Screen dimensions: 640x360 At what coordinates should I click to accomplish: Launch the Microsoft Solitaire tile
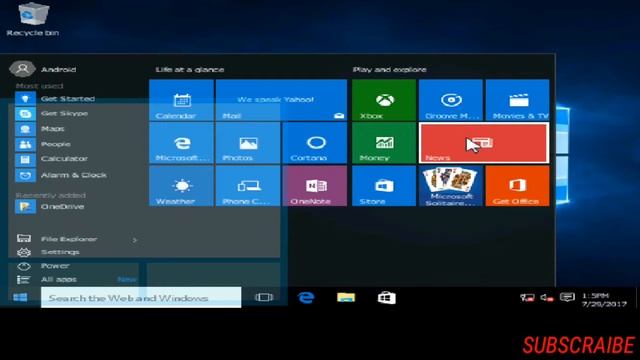[x=451, y=186]
